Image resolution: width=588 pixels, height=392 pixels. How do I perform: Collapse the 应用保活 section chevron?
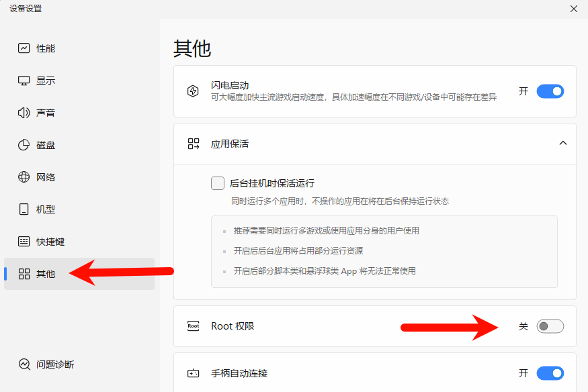coord(563,143)
